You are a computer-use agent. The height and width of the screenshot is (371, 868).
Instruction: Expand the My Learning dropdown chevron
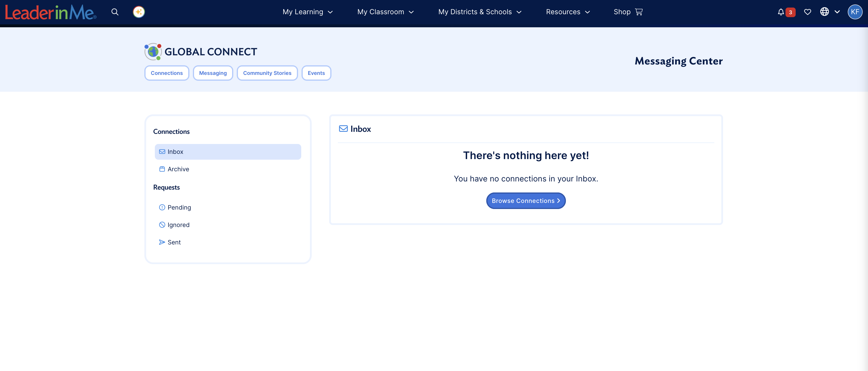pyautogui.click(x=330, y=12)
